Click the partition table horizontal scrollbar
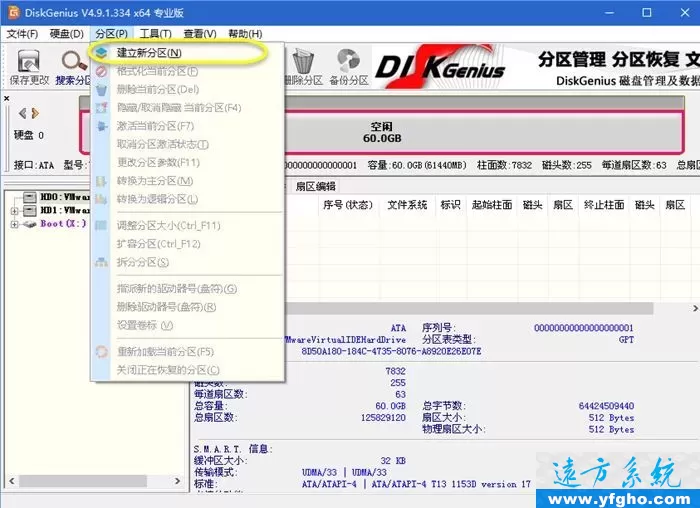Screen dimensions: 700x508 [x=469, y=308]
